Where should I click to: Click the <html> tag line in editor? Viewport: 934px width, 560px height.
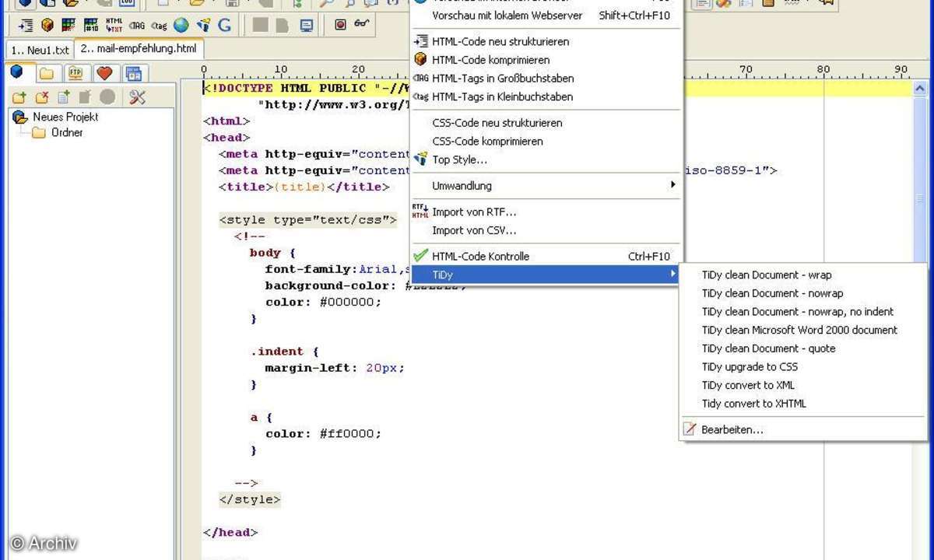(x=226, y=121)
